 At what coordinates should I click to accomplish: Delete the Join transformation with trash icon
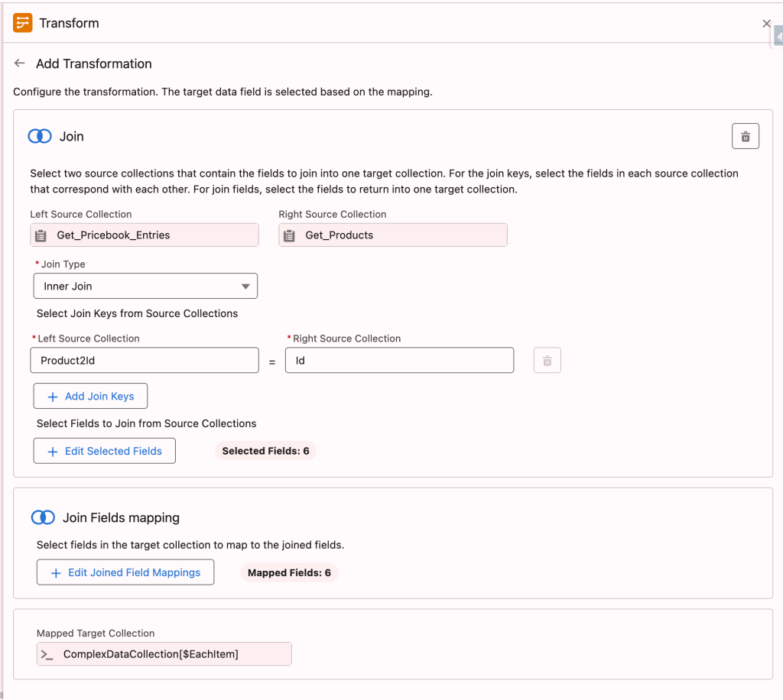pyautogui.click(x=745, y=136)
